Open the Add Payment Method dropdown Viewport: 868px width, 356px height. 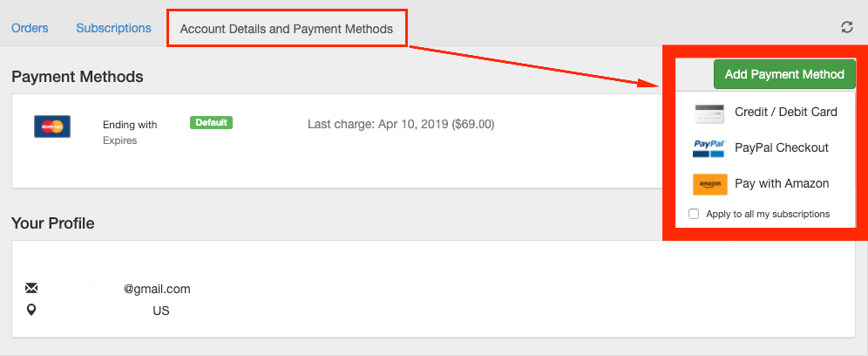(x=784, y=74)
